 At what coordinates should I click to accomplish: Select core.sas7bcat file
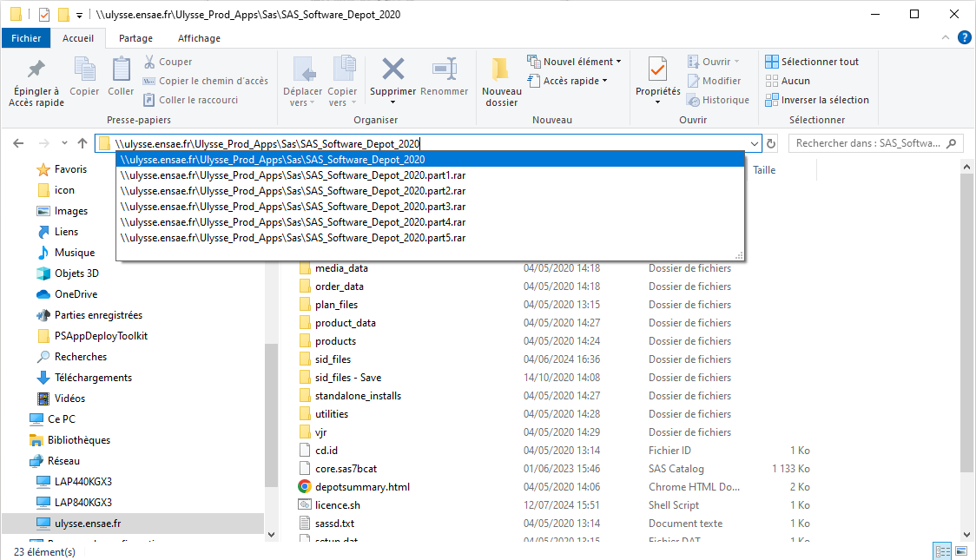click(346, 469)
